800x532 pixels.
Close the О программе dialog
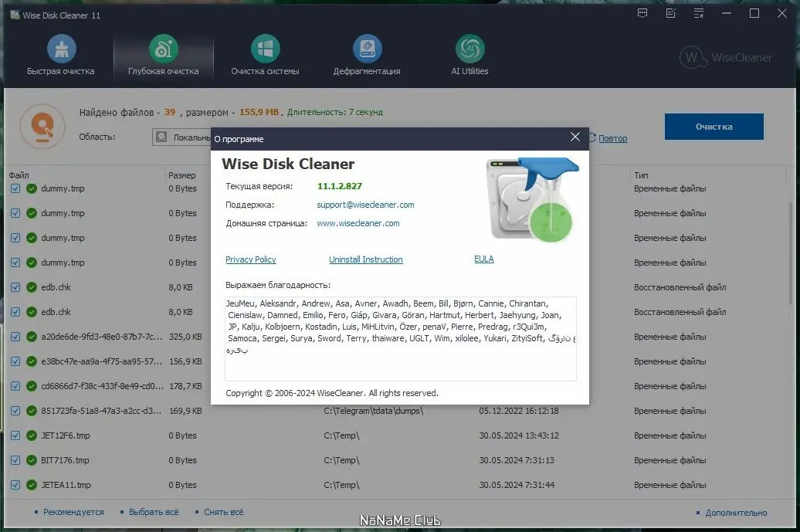[575, 137]
